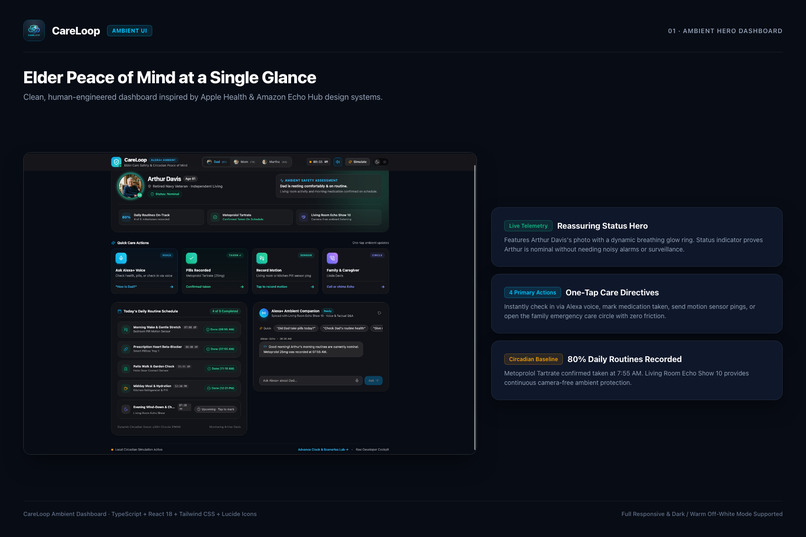Click the Ask Alexa+ Voice microphone icon
Image resolution: width=806 pixels, height=537 pixels.
[x=121, y=258]
